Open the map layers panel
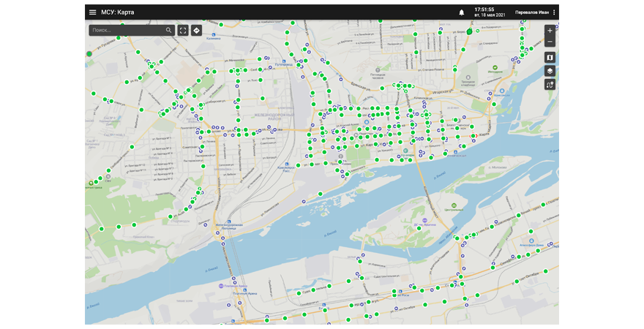The width and height of the screenshot is (644, 329). coord(550,71)
